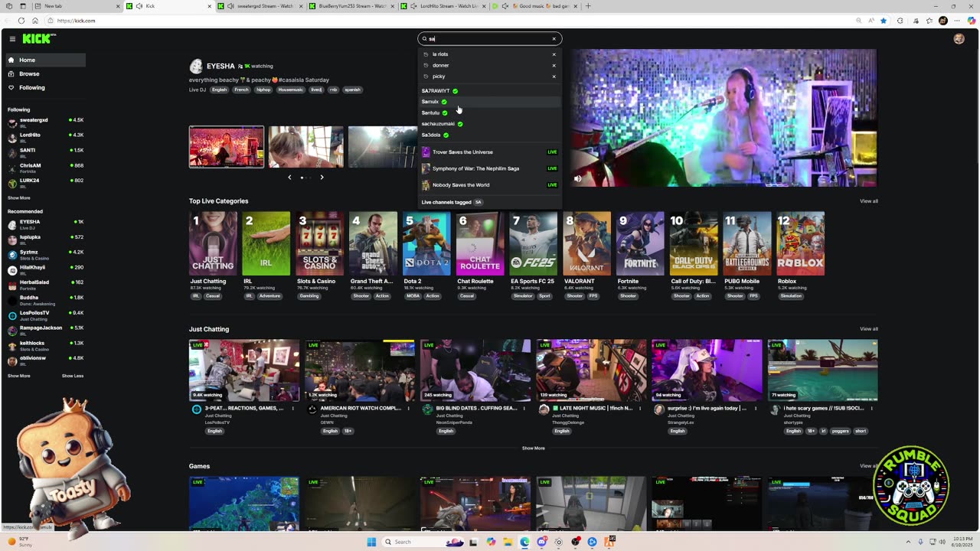
Task: Switch to sweatergxd Stream browser tab
Action: [x=261, y=6]
